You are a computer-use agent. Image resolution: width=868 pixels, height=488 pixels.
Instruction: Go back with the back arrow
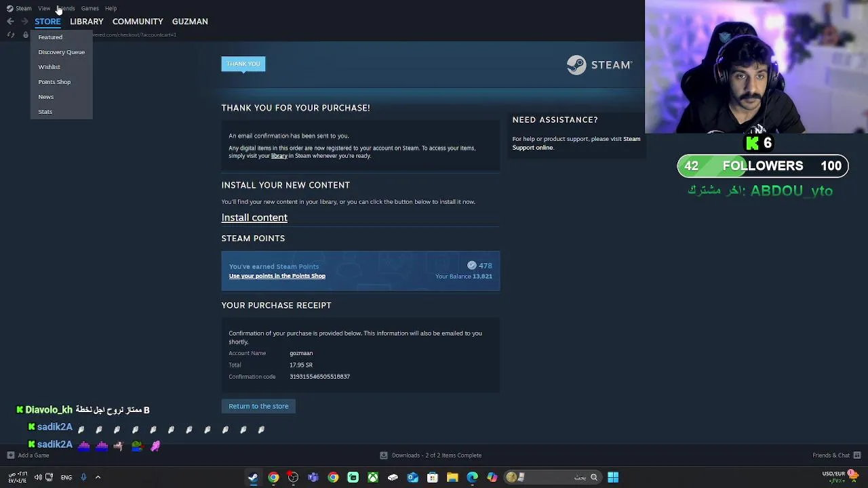10,22
